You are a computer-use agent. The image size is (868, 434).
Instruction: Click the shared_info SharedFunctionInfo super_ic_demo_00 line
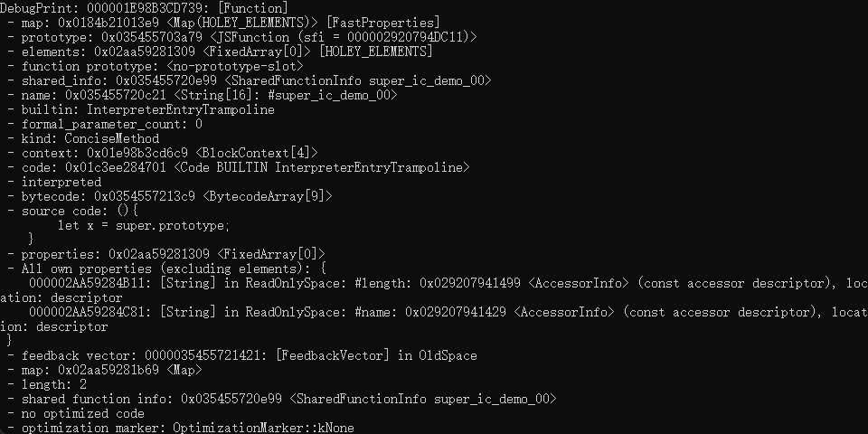(250, 80)
